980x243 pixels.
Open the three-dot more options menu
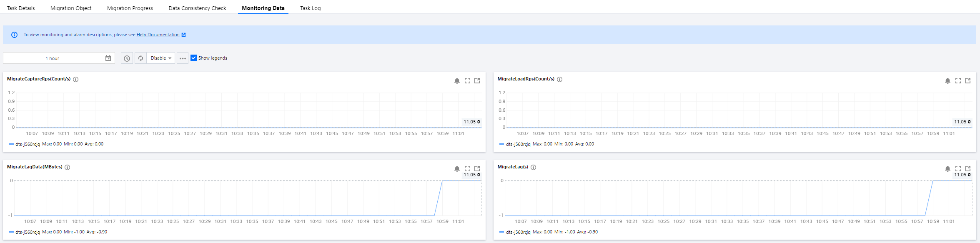(183, 58)
